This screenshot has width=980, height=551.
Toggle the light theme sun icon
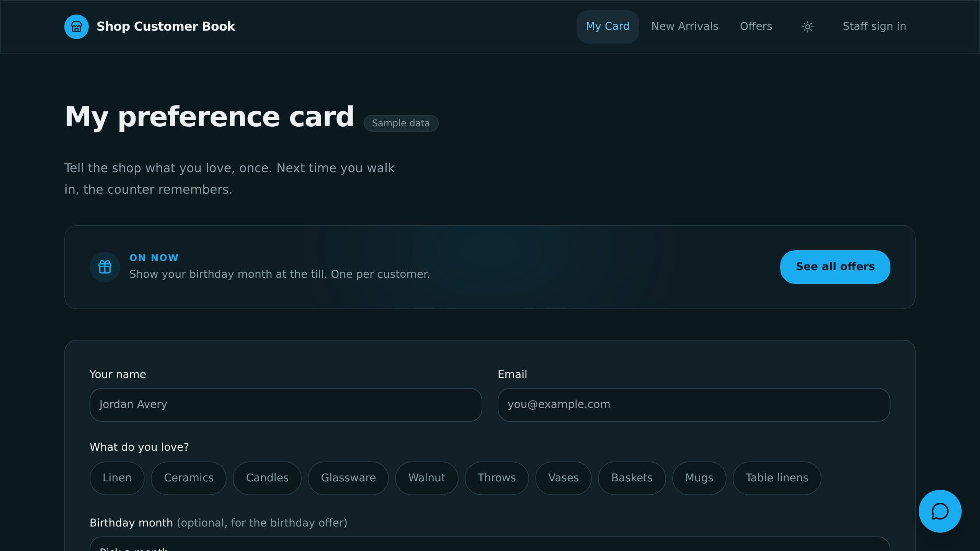tap(807, 27)
